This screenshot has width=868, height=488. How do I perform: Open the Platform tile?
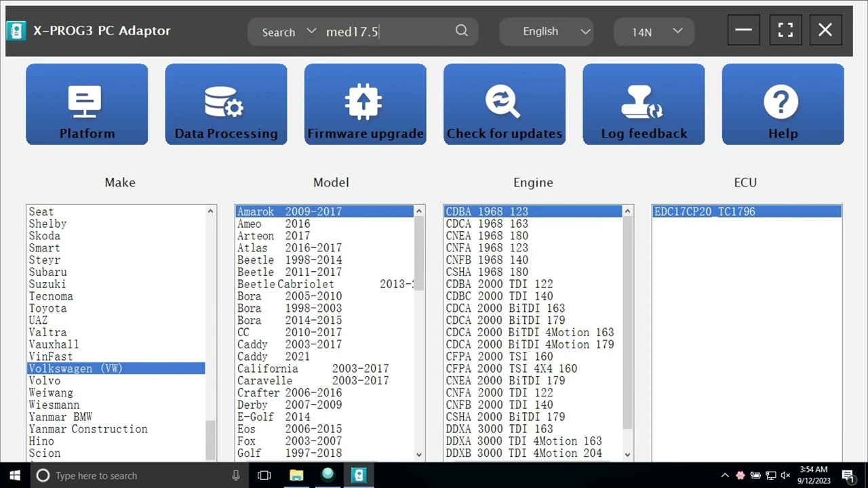(87, 104)
